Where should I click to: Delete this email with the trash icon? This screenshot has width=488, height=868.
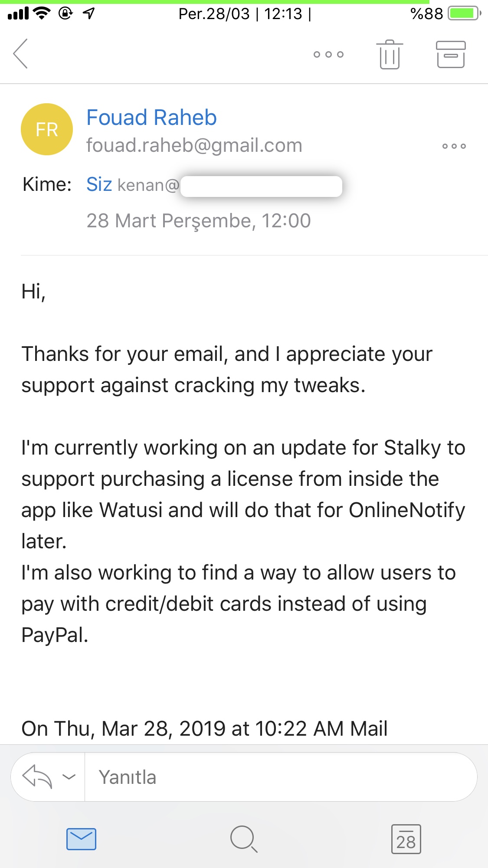pyautogui.click(x=390, y=54)
